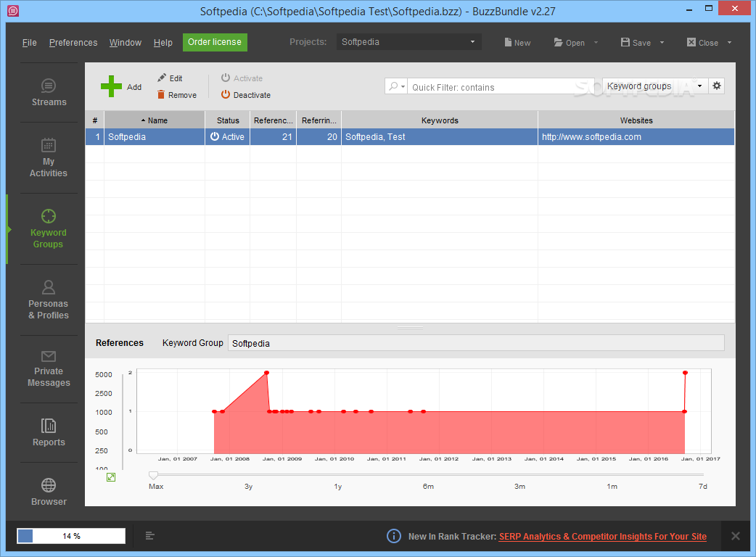Click the 'Softpedia, Test' keywords cell
The image size is (756, 557).
[440, 137]
